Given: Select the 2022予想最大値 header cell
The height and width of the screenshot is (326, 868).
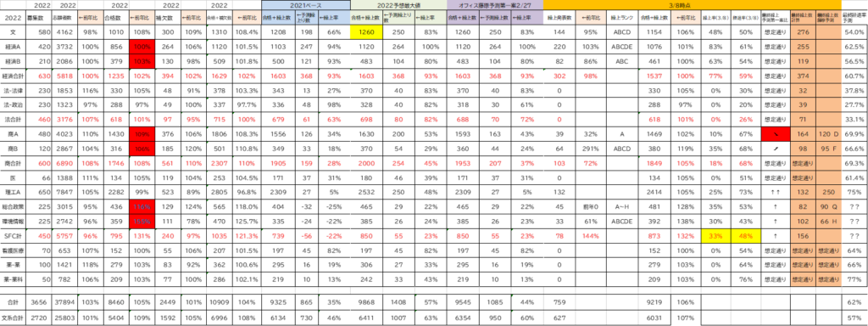Looking at the screenshot, I should pyautogui.click(x=398, y=4).
